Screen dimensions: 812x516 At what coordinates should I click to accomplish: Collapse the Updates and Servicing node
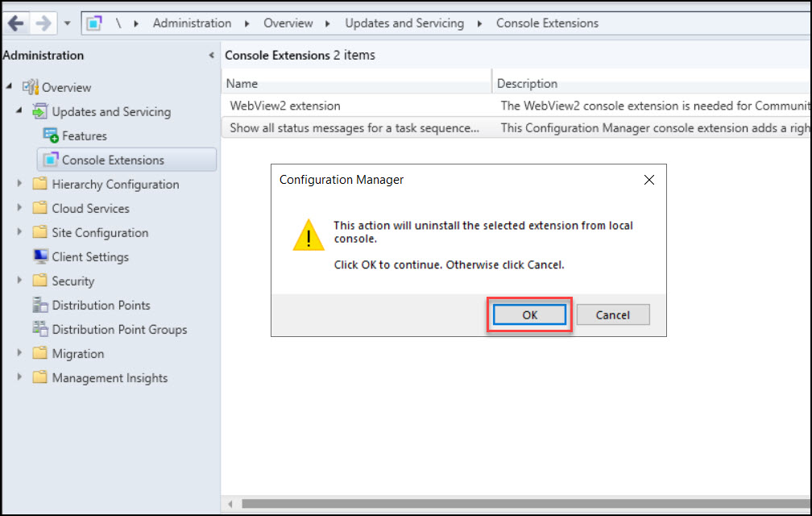[19, 110]
